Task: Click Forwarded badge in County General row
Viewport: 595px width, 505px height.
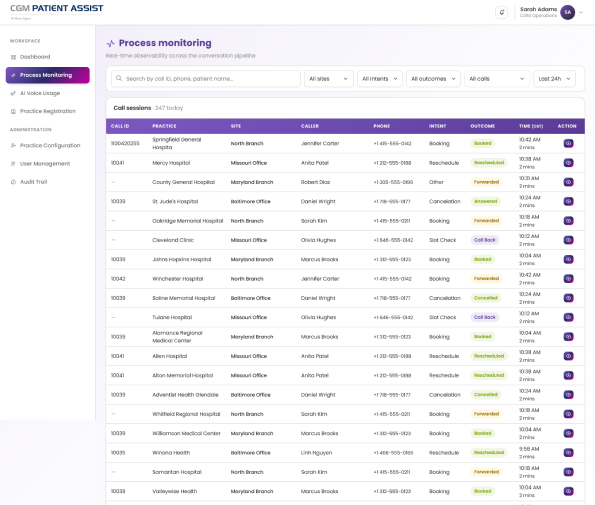Action: (486, 182)
